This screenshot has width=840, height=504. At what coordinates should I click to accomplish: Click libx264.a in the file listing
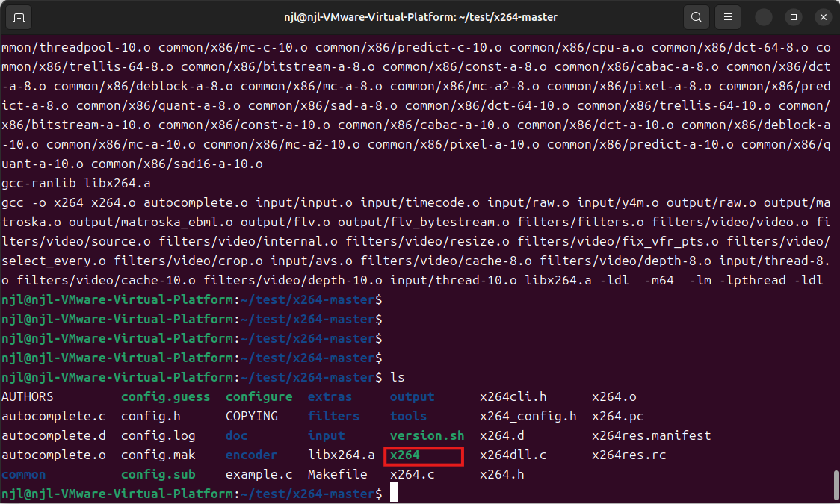coord(342,455)
